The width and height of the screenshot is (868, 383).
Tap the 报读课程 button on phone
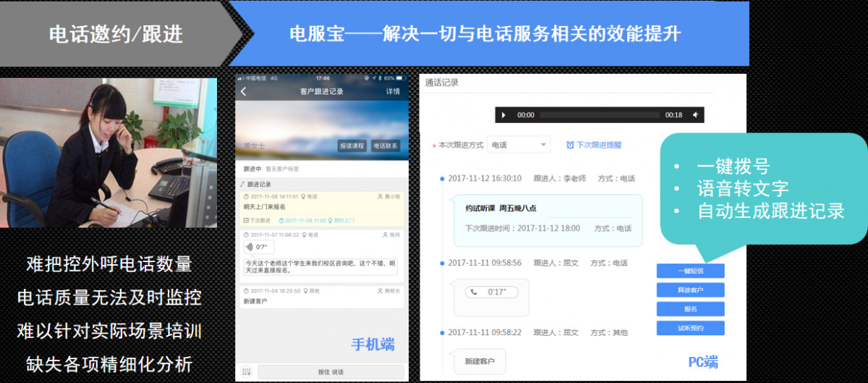point(352,146)
